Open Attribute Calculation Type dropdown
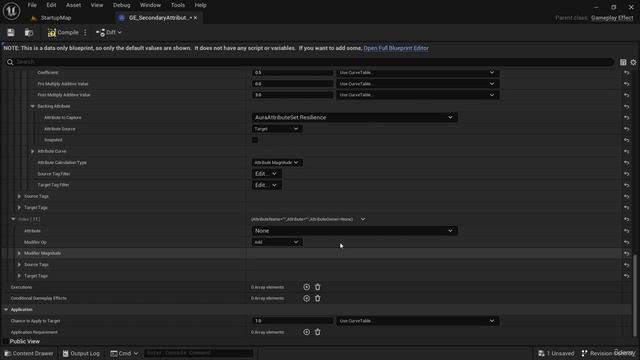This screenshot has height=360, width=640. coord(277,162)
